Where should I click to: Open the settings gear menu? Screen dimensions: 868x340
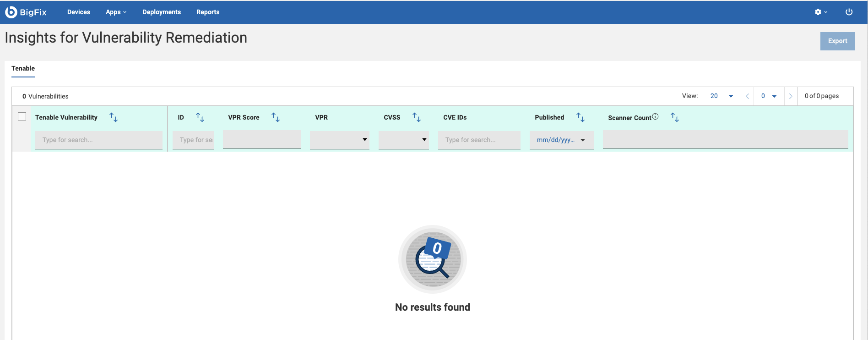pyautogui.click(x=821, y=12)
